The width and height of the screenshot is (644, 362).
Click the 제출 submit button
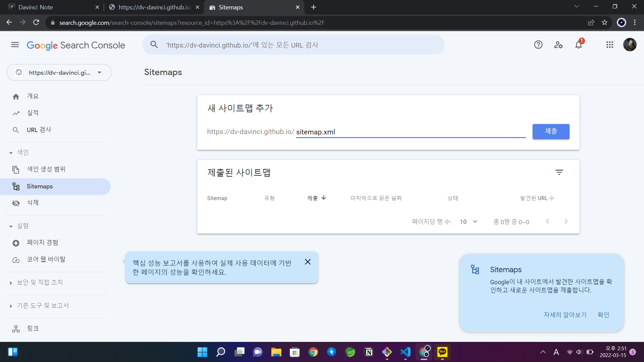pyautogui.click(x=551, y=131)
